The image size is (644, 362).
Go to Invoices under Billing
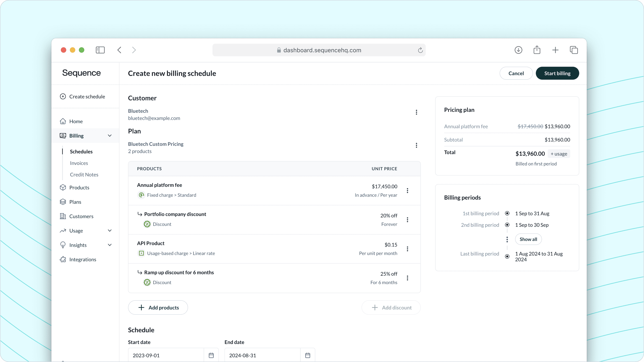tap(79, 163)
